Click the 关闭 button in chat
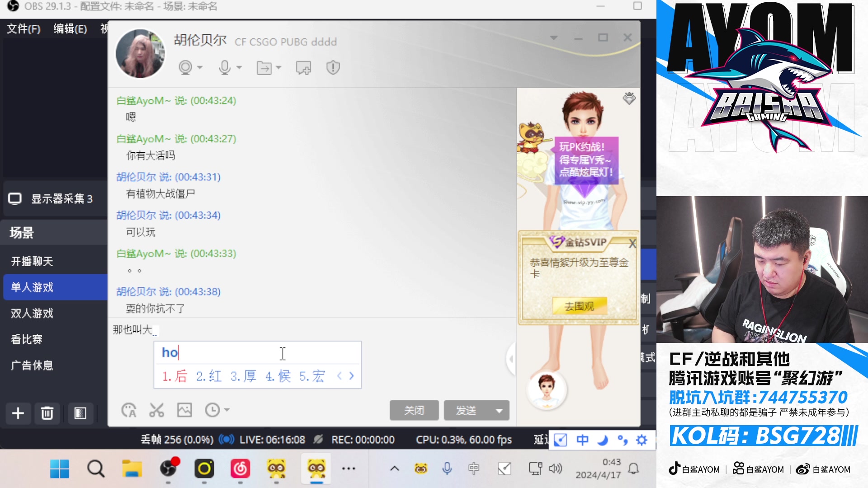The height and width of the screenshot is (488, 868). 414,411
